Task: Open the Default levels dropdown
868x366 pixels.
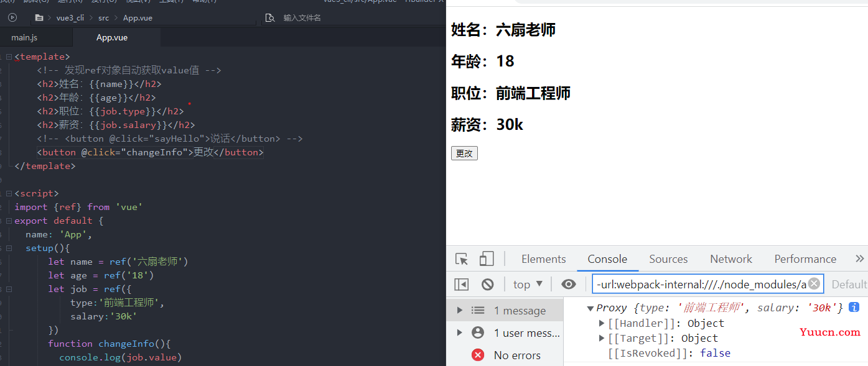Action: 849,285
